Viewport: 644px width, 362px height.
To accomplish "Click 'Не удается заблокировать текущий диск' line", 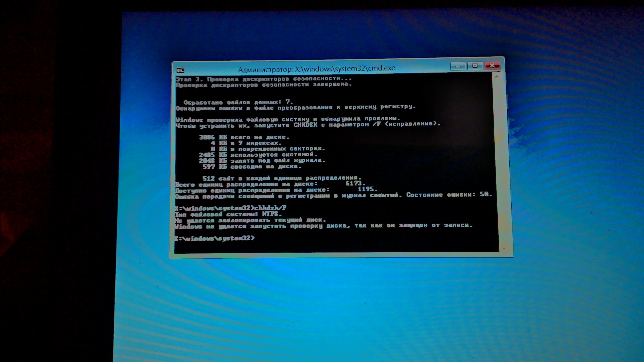I will 250,220.
